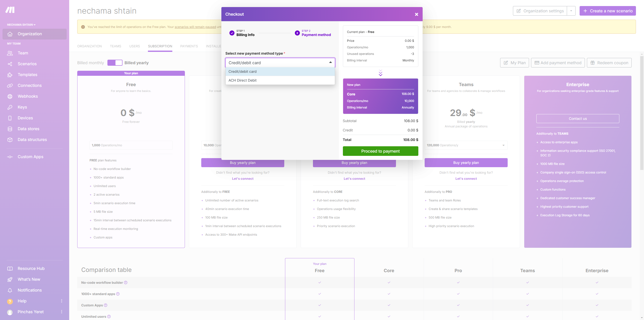The image size is (644, 320).
Task: Open Scenarios from the sidebar icon
Action: [10, 64]
